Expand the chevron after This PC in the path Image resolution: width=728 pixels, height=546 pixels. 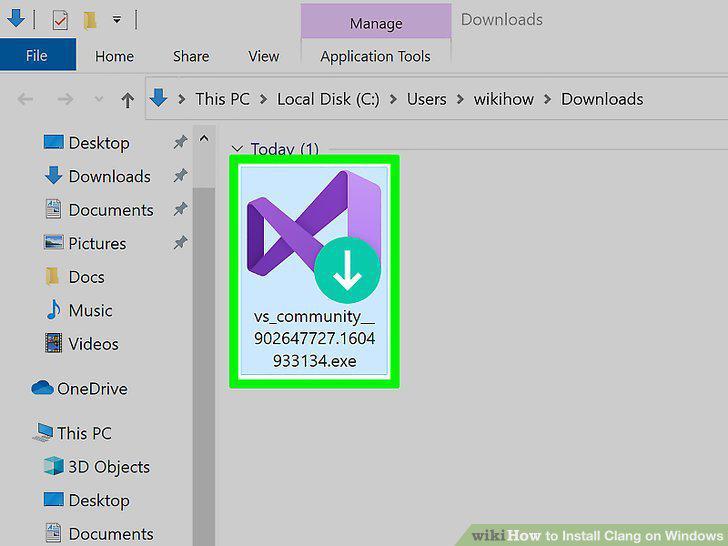coord(263,99)
